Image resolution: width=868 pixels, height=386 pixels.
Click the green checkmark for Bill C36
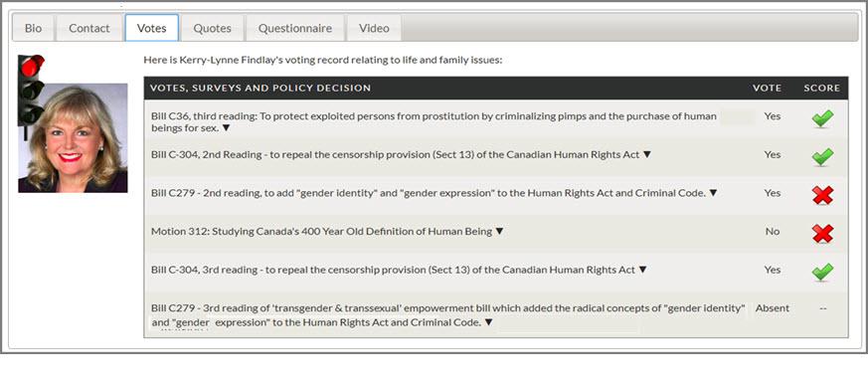pos(822,118)
